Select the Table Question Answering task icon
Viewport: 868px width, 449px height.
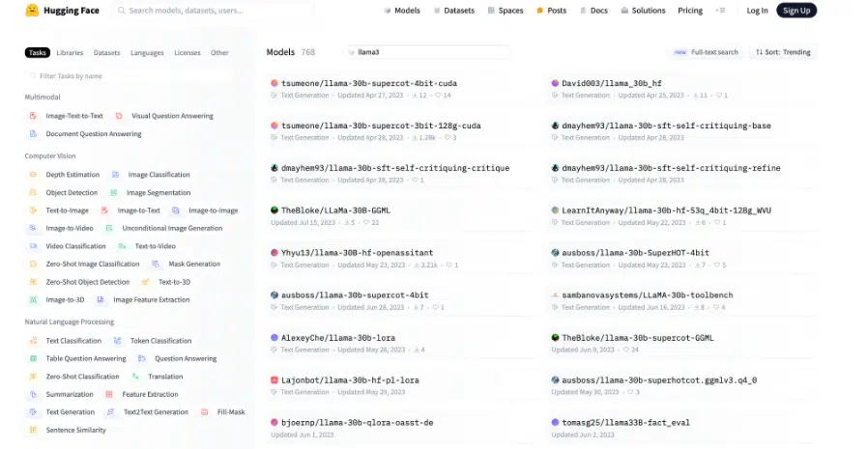33,358
